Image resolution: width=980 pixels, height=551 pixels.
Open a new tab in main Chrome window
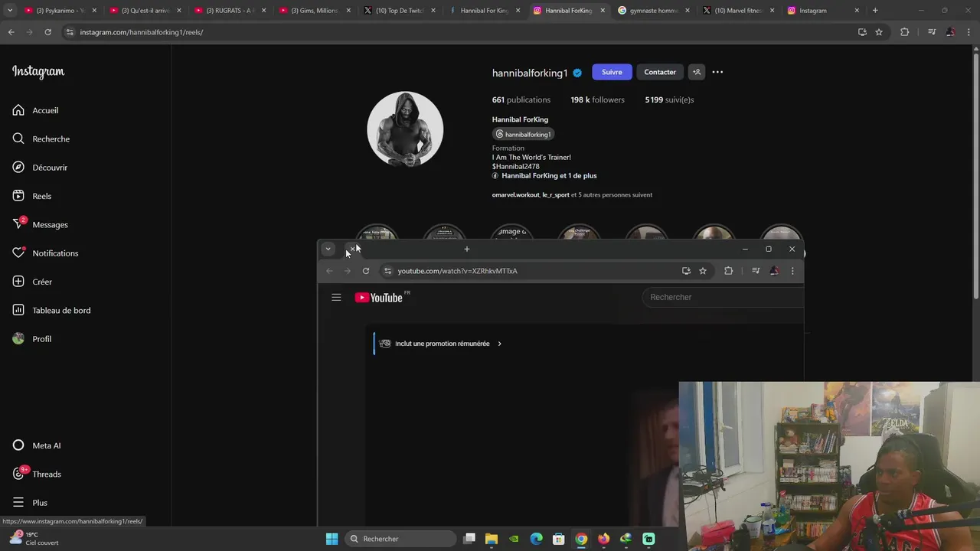[x=875, y=11]
